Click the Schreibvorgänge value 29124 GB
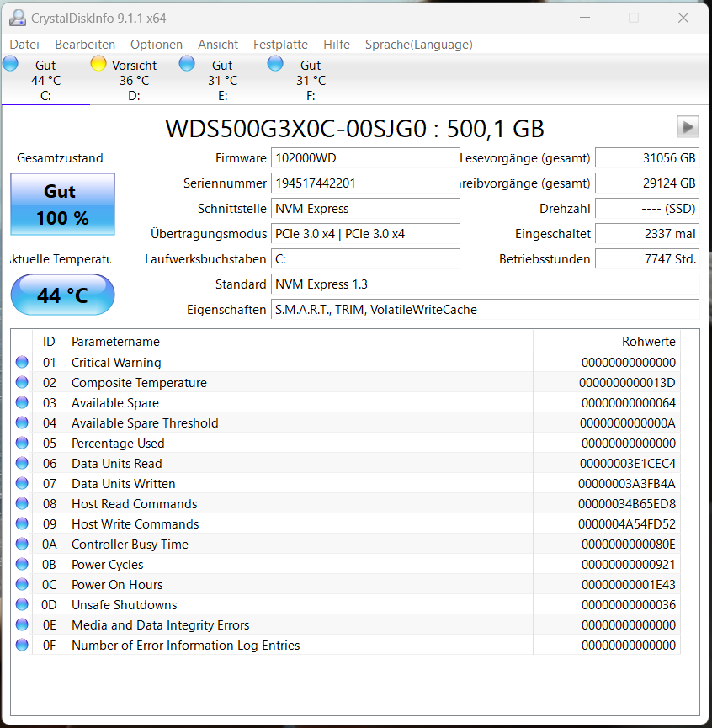The width and height of the screenshot is (712, 728). coord(647,183)
